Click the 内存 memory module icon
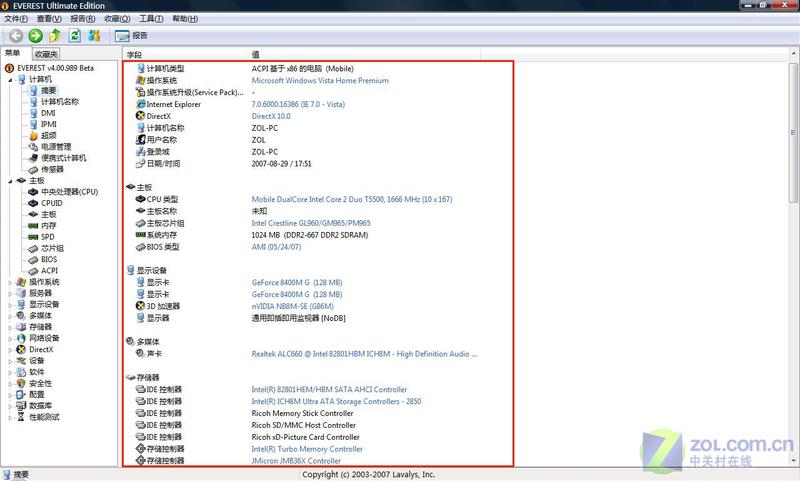This screenshot has height=481, width=800. point(33,225)
